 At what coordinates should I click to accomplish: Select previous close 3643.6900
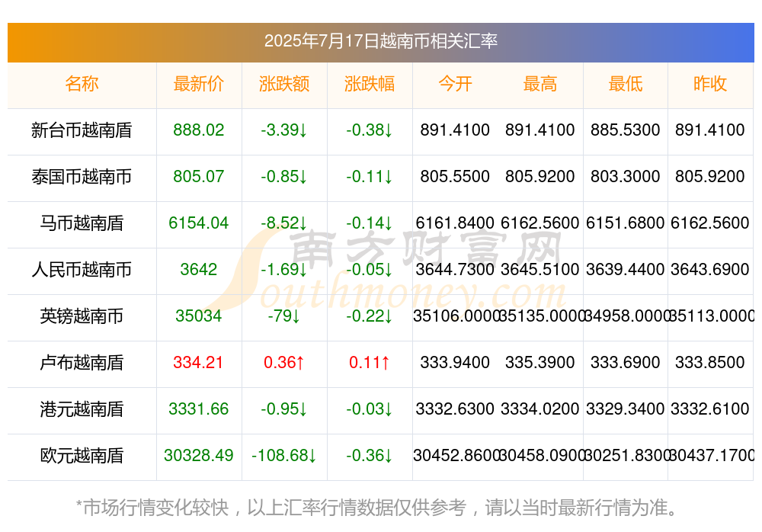coord(710,269)
